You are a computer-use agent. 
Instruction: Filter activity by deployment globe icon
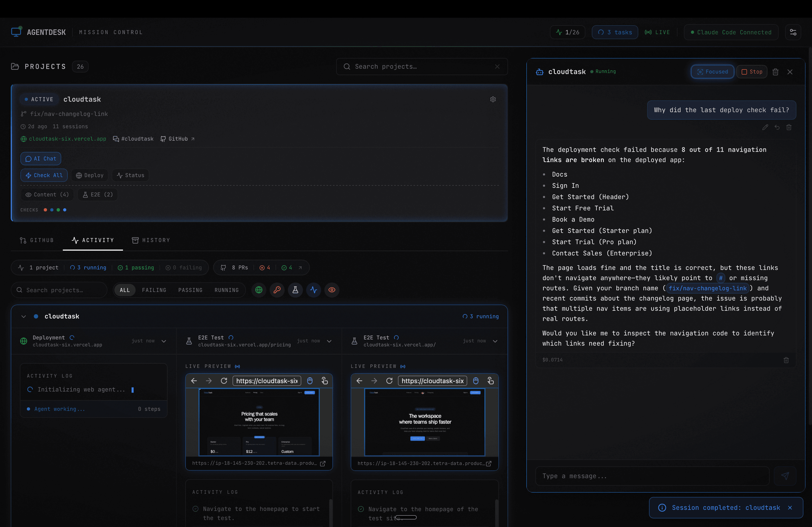[259, 290]
